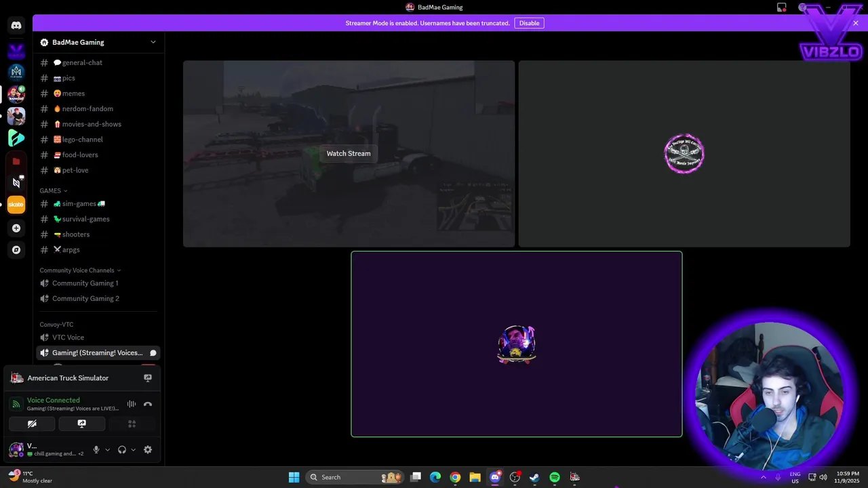
Task: Open Steam from the taskbar
Action: [x=534, y=477]
